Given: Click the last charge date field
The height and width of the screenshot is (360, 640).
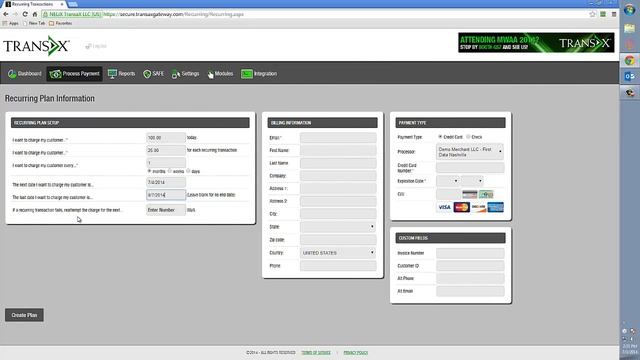Looking at the screenshot, I should 166,195.
